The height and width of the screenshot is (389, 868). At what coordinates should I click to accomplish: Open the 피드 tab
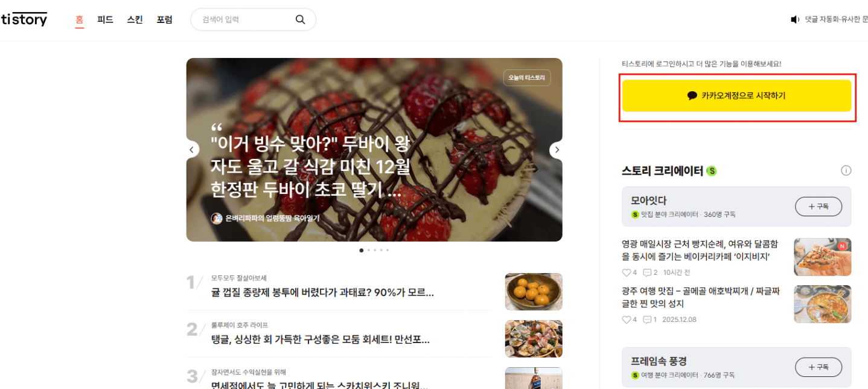click(105, 19)
